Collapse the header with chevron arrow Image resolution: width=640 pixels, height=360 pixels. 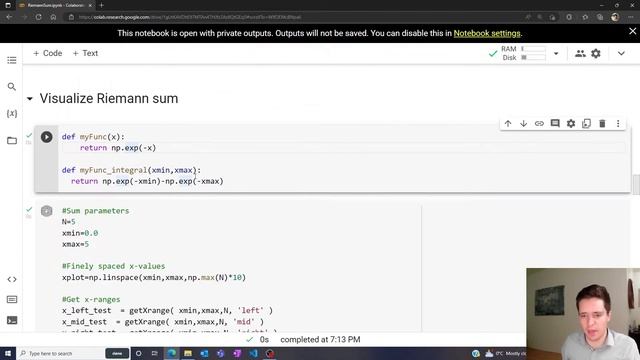621,53
